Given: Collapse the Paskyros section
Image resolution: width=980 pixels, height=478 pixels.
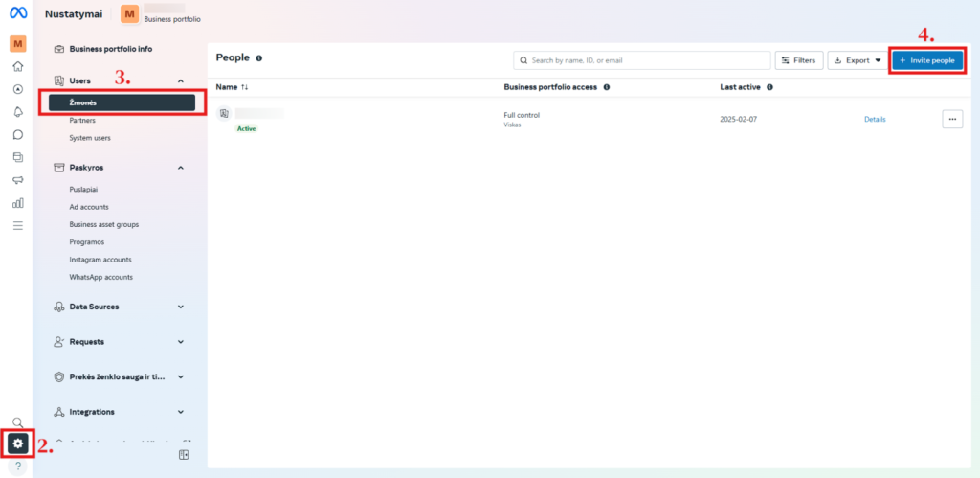Looking at the screenshot, I should click(181, 168).
